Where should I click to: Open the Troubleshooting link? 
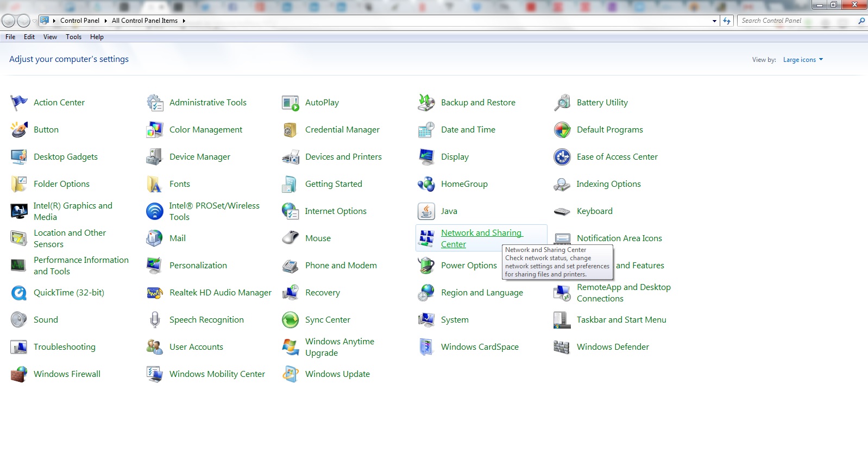tap(64, 347)
